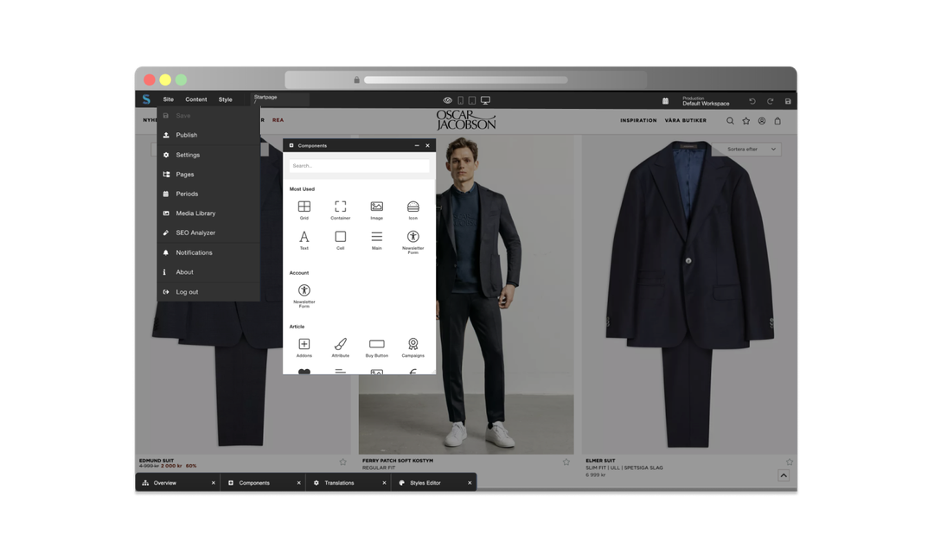This screenshot has height=560, width=934.
Task: Click the Publish menu item
Action: 186,135
